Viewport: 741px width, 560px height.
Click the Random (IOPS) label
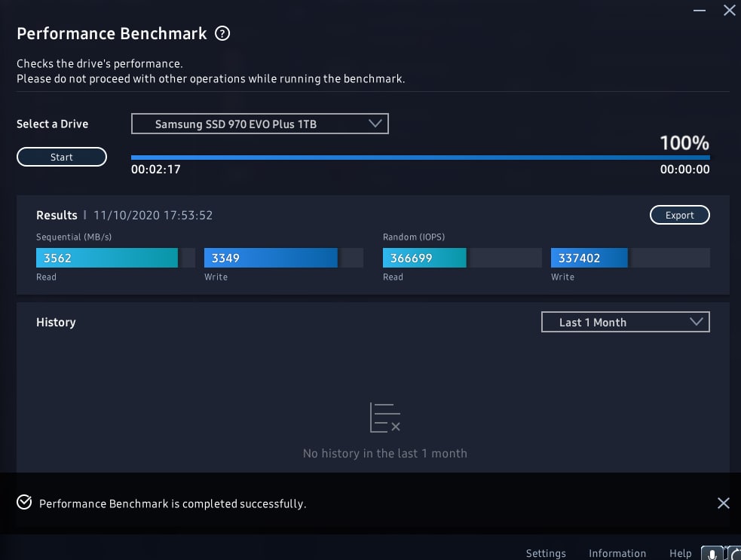[x=414, y=237]
